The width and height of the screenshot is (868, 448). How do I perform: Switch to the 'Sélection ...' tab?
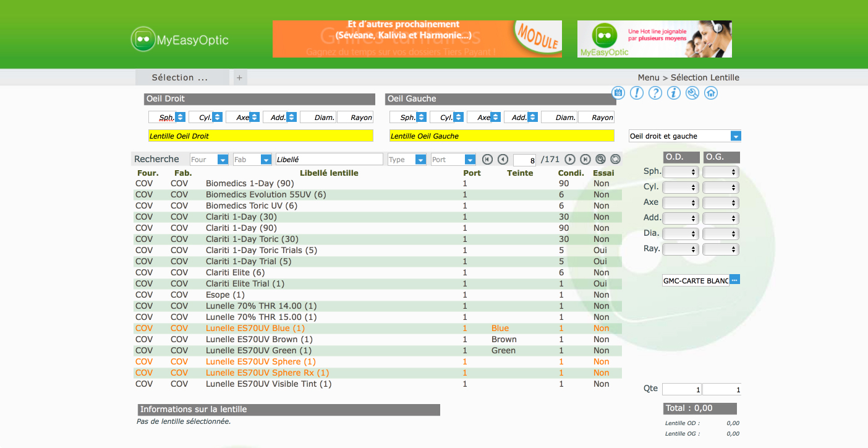tap(182, 77)
